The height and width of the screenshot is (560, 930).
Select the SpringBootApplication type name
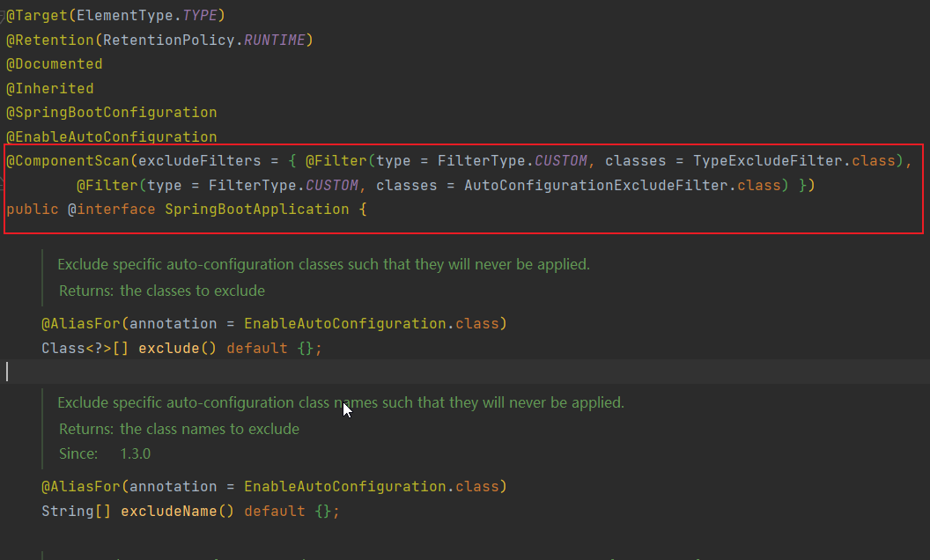(x=257, y=210)
